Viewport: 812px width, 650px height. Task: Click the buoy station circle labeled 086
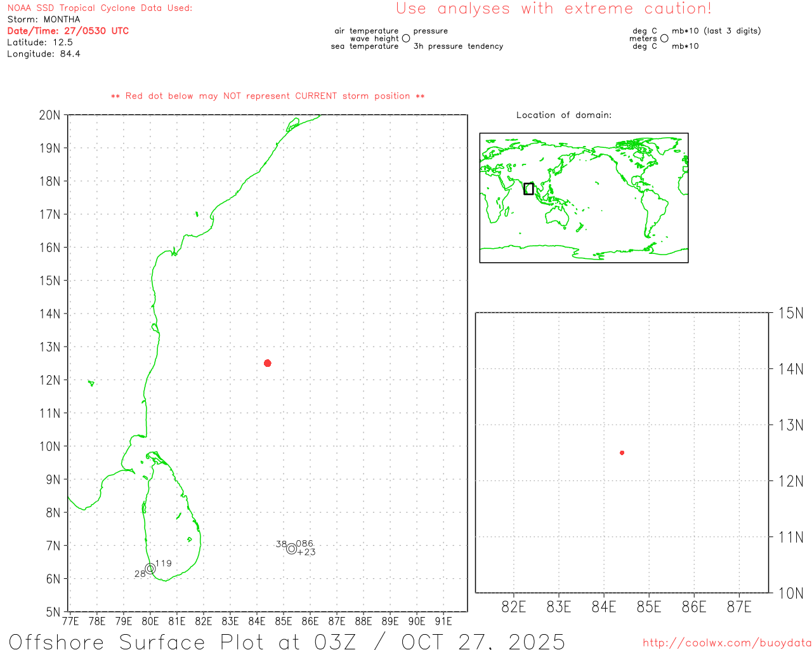pyautogui.click(x=291, y=549)
